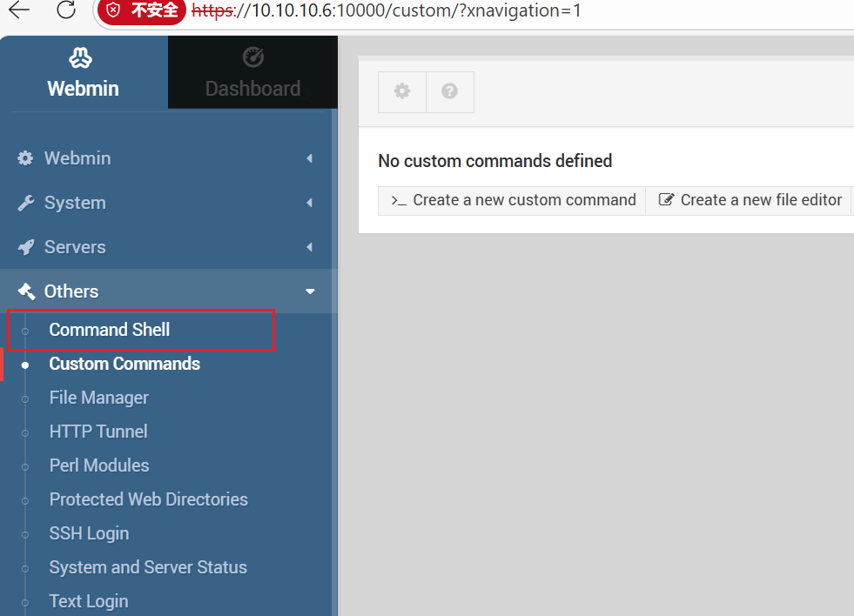The width and height of the screenshot is (854, 616).
Task: Click the browser back arrow
Action: click(x=19, y=10)
